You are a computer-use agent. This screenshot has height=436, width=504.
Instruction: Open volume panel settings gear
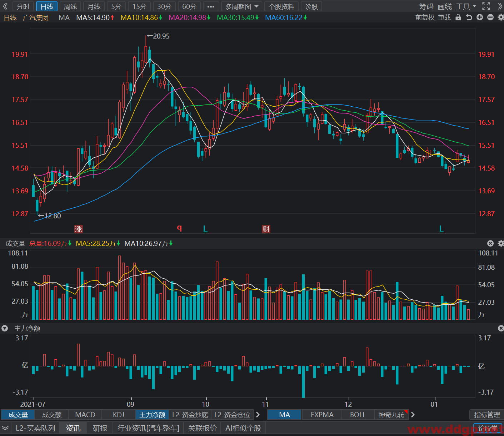tap(500, 243)
